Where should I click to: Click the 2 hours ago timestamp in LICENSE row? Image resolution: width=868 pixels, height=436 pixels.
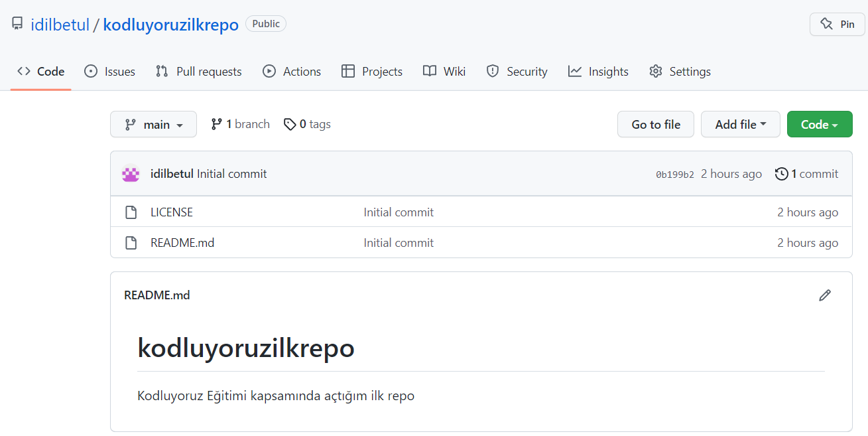(808, 212)
